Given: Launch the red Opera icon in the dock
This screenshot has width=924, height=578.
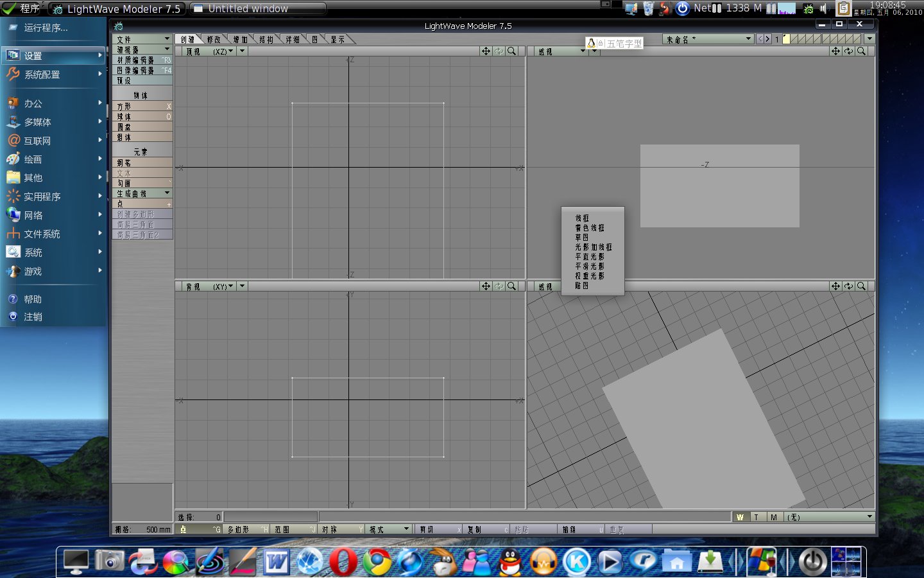Looking at the screenshot, I should (x=343, y=562).
